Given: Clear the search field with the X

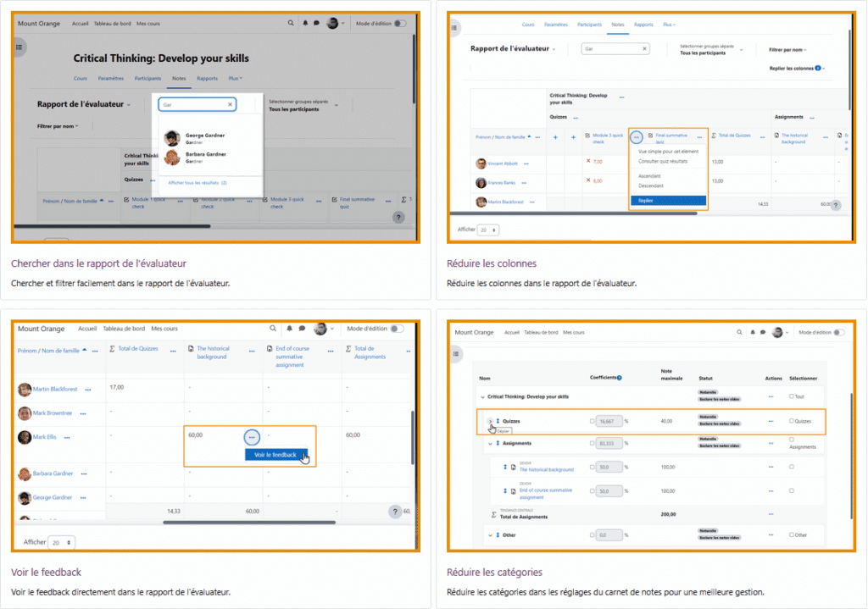Looking at the screenshot, I should pyautogui.click(x=230, y=104).
